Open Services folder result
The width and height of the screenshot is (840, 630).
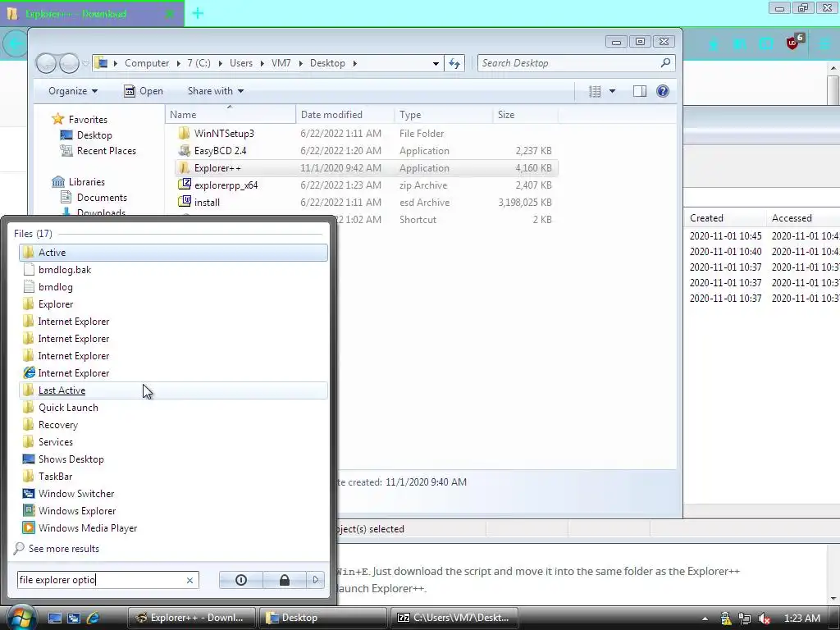(173, 441)
